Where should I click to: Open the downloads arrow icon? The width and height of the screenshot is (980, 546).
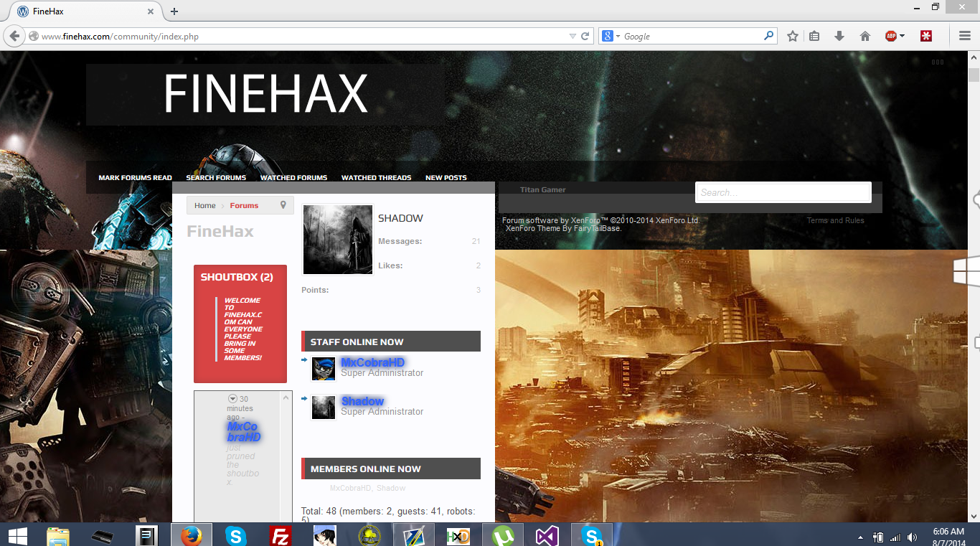pos(839,36)
